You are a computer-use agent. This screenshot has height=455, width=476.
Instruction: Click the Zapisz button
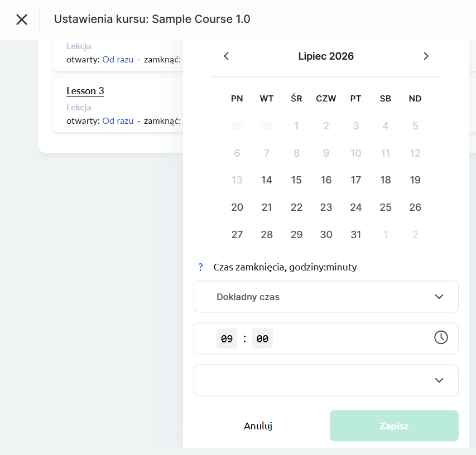[x=394, y=426]
